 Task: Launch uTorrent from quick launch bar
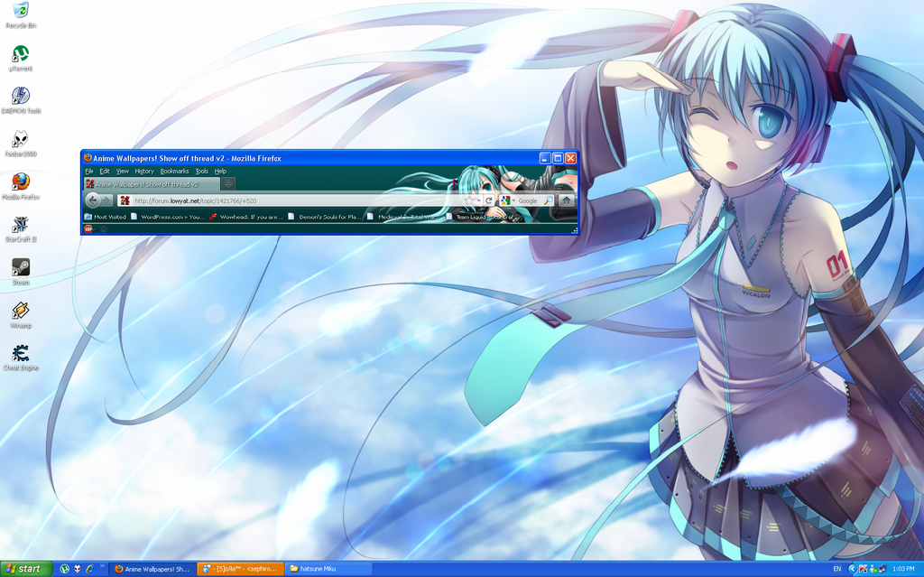[x=65, y=569]
